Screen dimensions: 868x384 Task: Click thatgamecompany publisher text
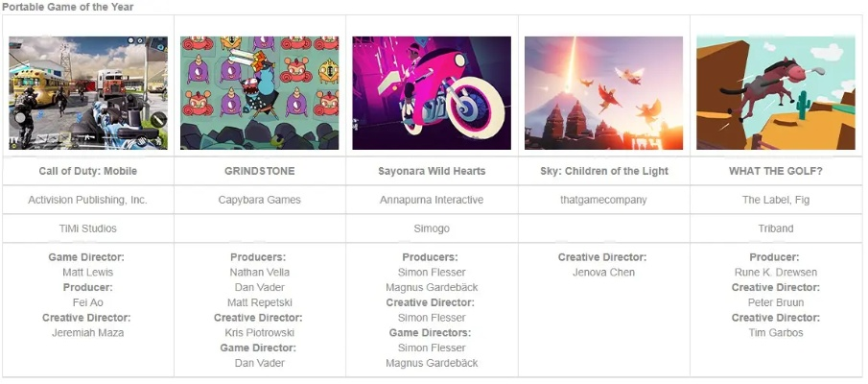click(x=603, y=200)
